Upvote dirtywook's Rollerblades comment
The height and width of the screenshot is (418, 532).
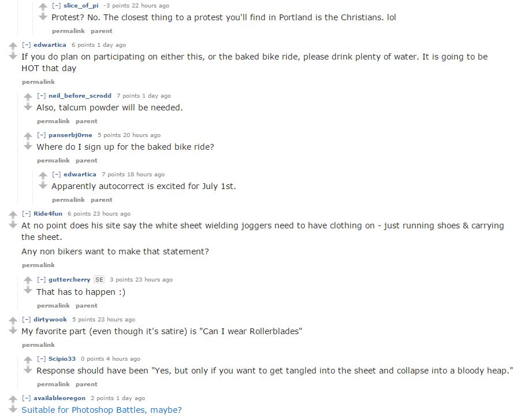13,320
